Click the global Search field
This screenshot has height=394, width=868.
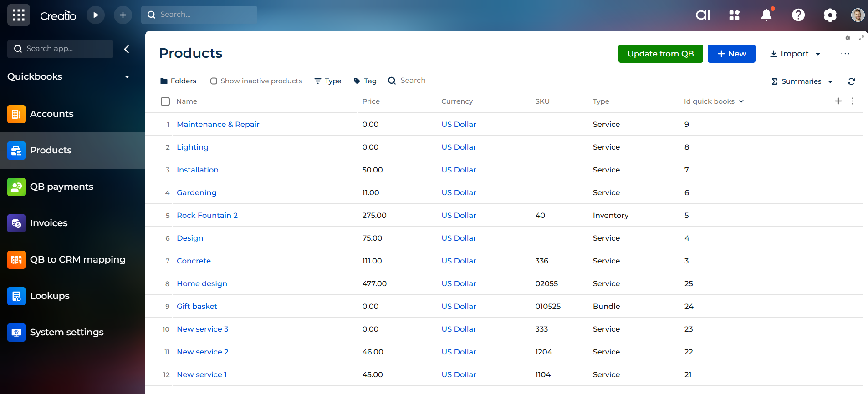pyautogui.click(x=199, y=15)
